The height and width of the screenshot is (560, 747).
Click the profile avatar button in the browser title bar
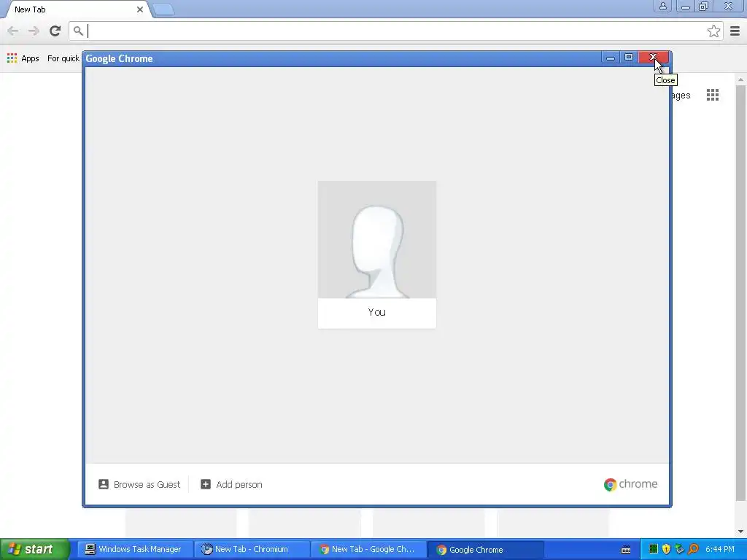tap(662, 6)
